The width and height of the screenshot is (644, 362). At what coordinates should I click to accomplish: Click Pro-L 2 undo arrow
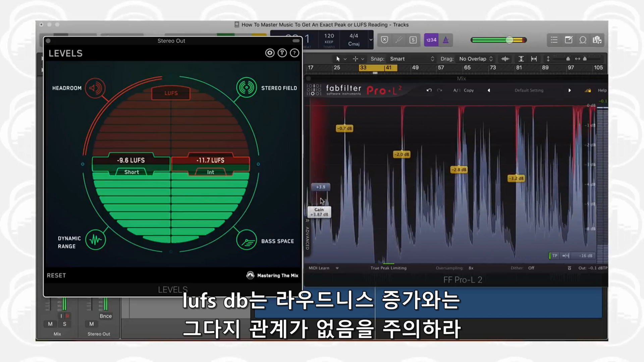click(429, 90)
